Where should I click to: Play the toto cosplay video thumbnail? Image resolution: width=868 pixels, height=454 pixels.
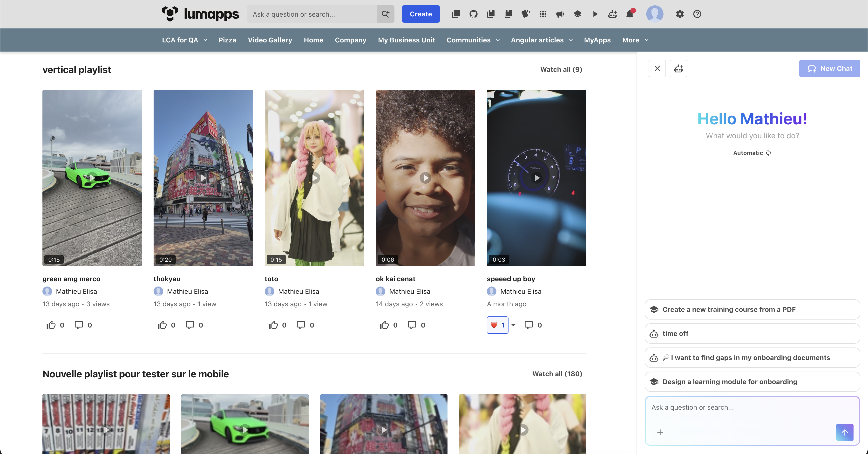pyautogui.click(x=314, y=178)
